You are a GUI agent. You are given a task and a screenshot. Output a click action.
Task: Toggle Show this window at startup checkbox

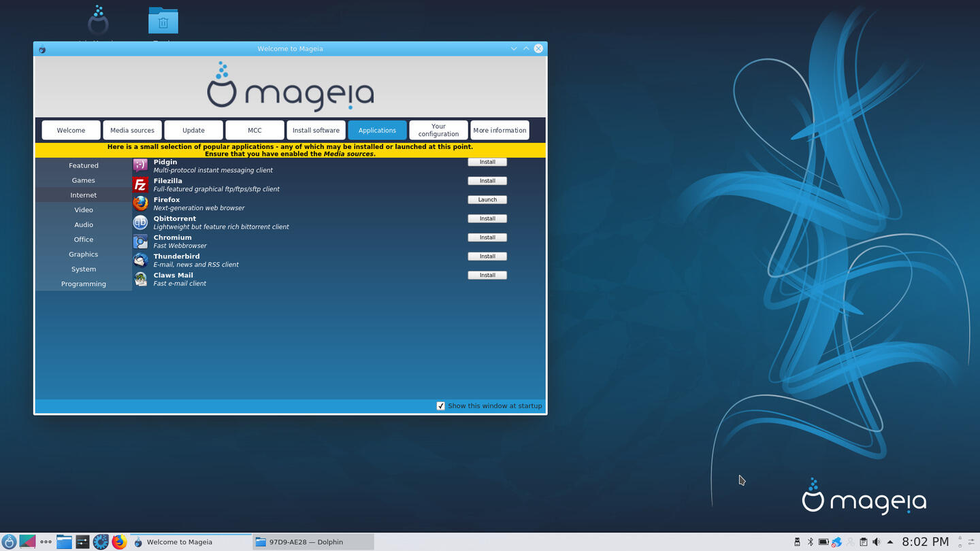(440, 406)
